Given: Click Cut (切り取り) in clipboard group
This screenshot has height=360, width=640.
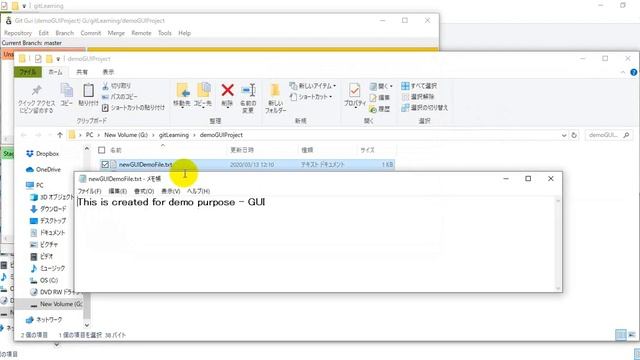Looking at the screenshot, I should [x=117, y=86].
